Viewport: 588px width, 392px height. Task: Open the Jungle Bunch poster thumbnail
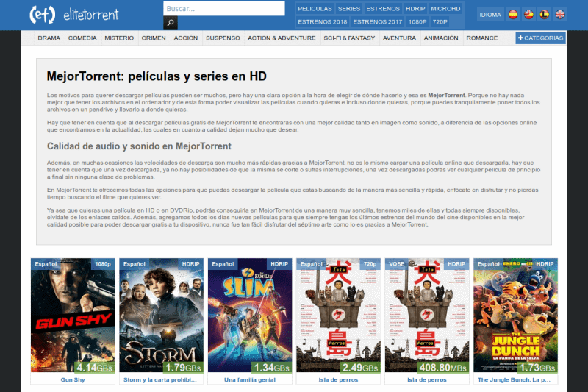pos(515,315)
